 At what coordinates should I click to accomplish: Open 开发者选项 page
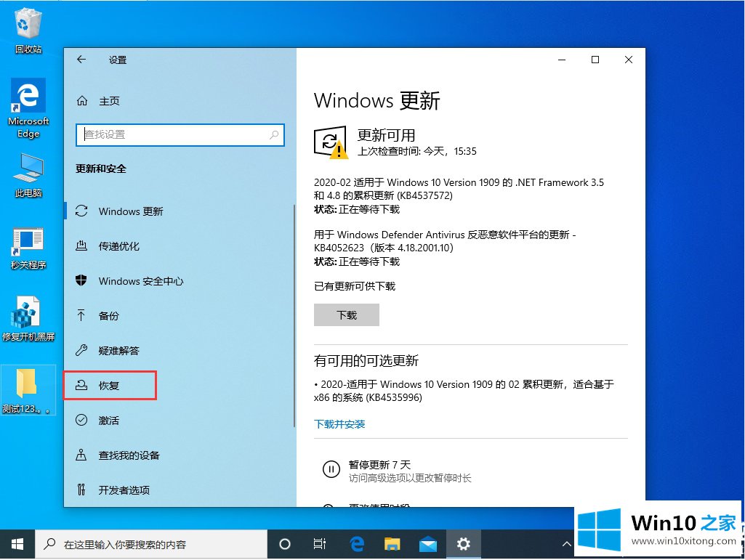coord(179,490)
